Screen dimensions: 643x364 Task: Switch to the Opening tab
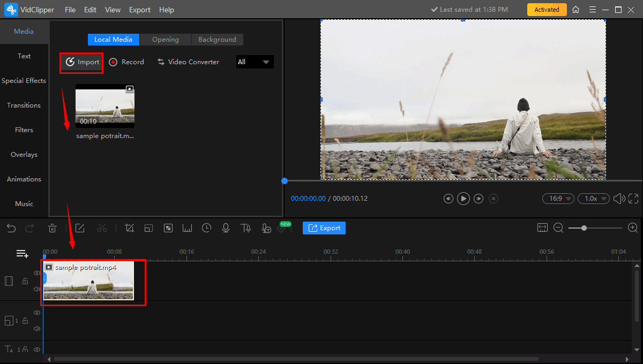(x=165, y=40)
